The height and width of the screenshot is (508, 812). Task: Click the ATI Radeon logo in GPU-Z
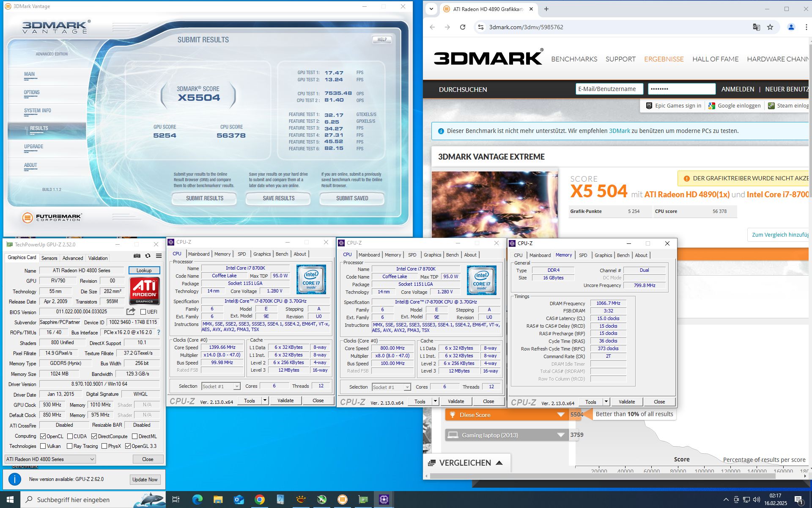[144, 291]
